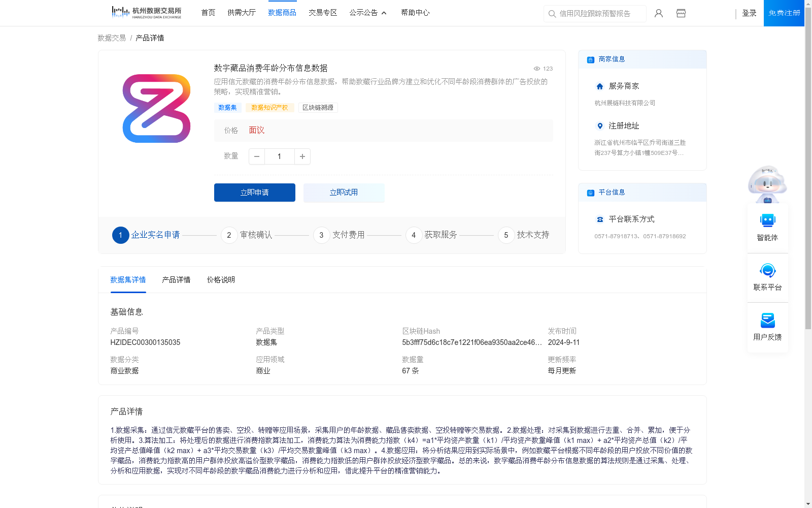Click the product logo thumbnail

pos(156,108)
